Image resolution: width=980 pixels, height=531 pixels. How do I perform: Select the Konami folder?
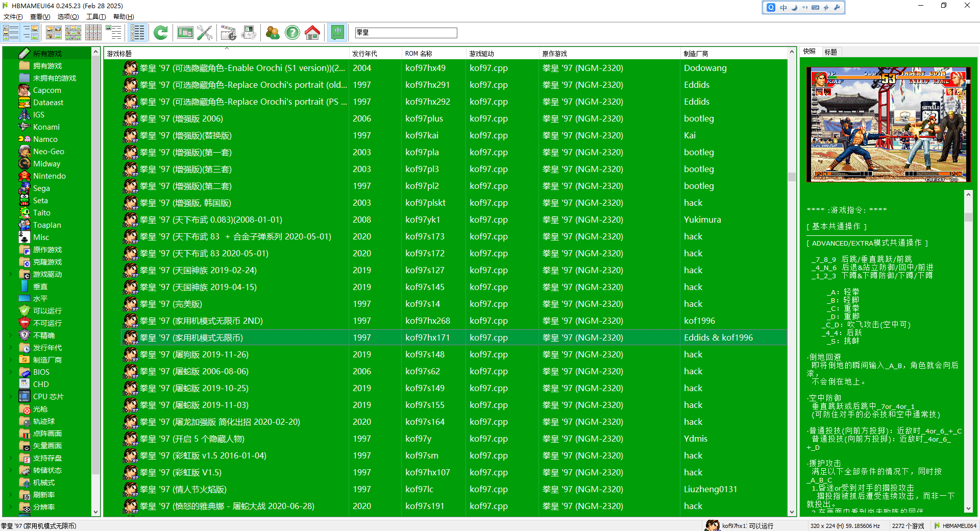coord(46,127)
